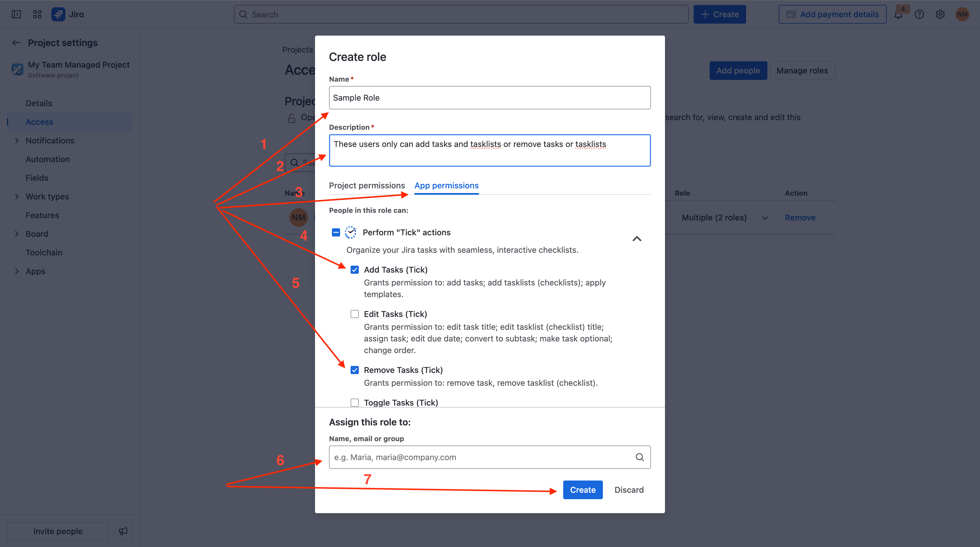This screenshot has width=980, height=547.
Task: Uncheck Add Tasks (Tick)
Action: (x=355, y=270)
